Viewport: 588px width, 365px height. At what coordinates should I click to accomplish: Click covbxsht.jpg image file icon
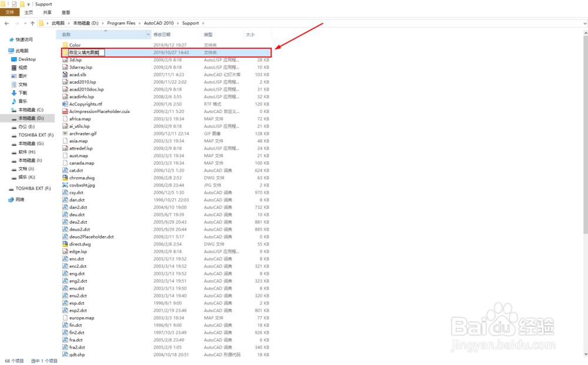coord(65,185)
